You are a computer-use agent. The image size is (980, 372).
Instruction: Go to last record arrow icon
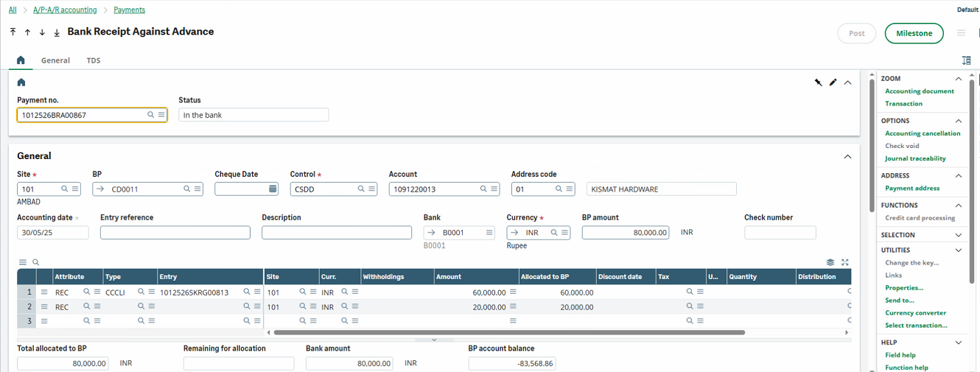pyautogui.click(x=57, y=32)
